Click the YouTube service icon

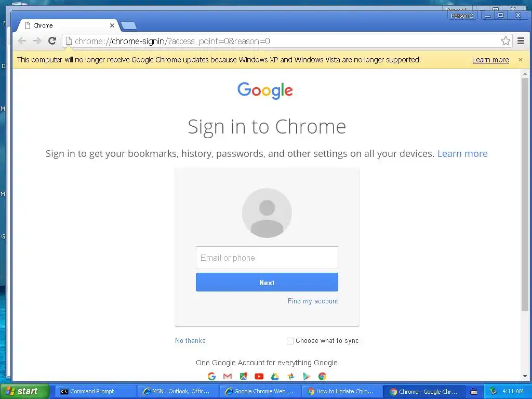pos(259,376)
